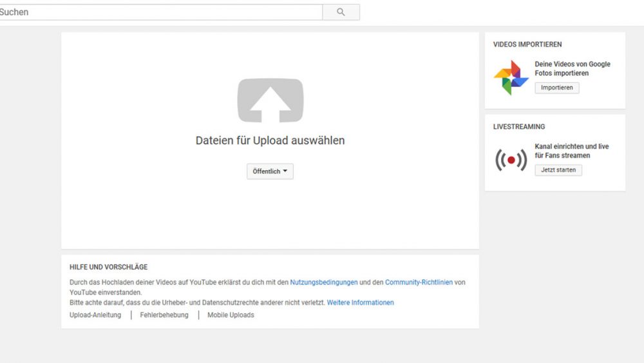This screenshot has width=644, height=363.
Task: Open the Upload-Anleitung help link
Action: [95, 315]
